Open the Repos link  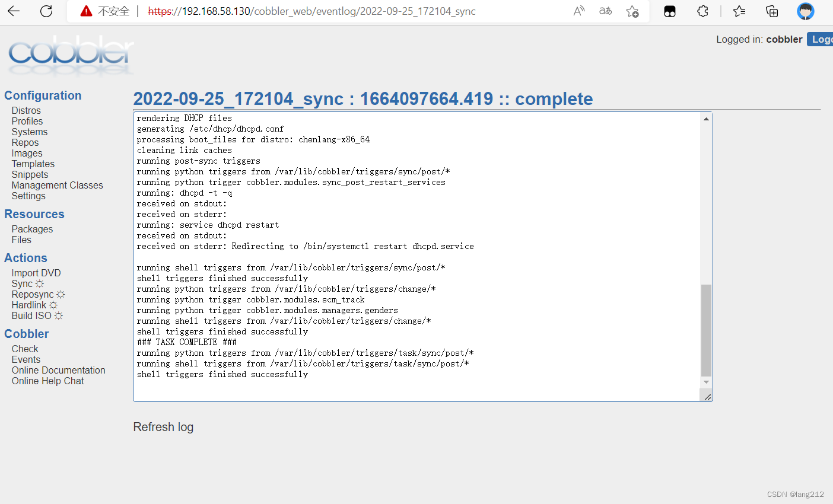pos(25,142)
